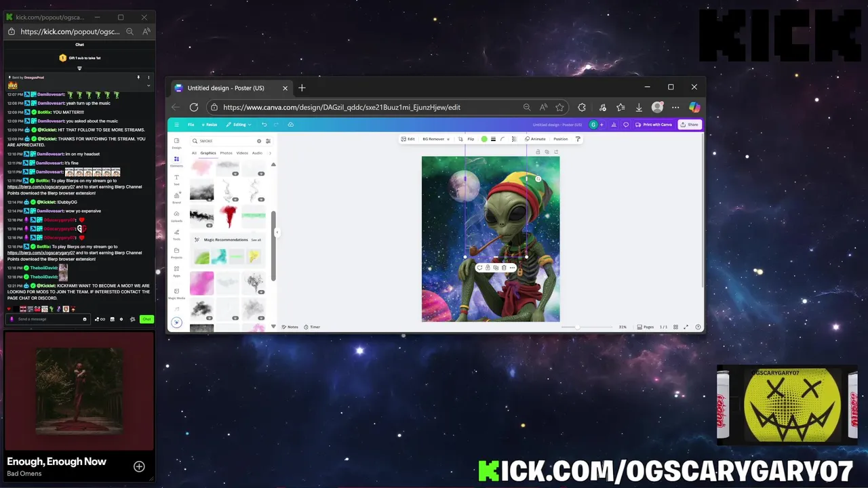This screenshot has width=868, height=488.
Task: Click the copy style paint roller icon
Action: click(x=578, y=139)
